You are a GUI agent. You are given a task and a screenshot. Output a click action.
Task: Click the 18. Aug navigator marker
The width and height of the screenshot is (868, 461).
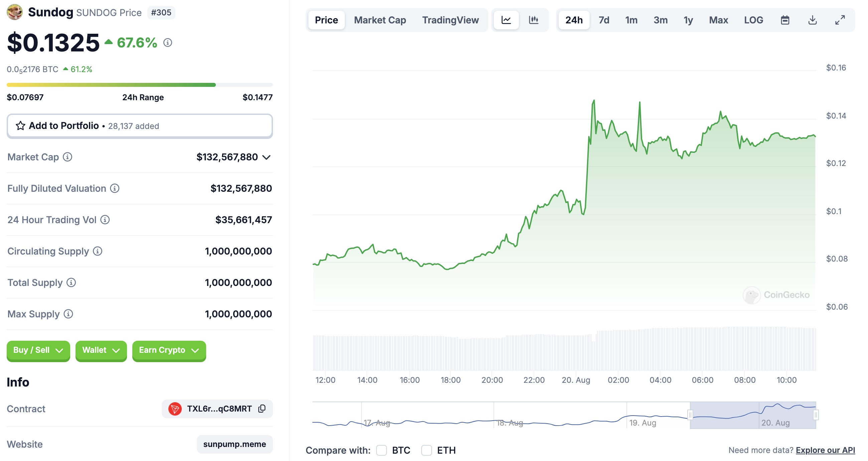tap(510, 423)
